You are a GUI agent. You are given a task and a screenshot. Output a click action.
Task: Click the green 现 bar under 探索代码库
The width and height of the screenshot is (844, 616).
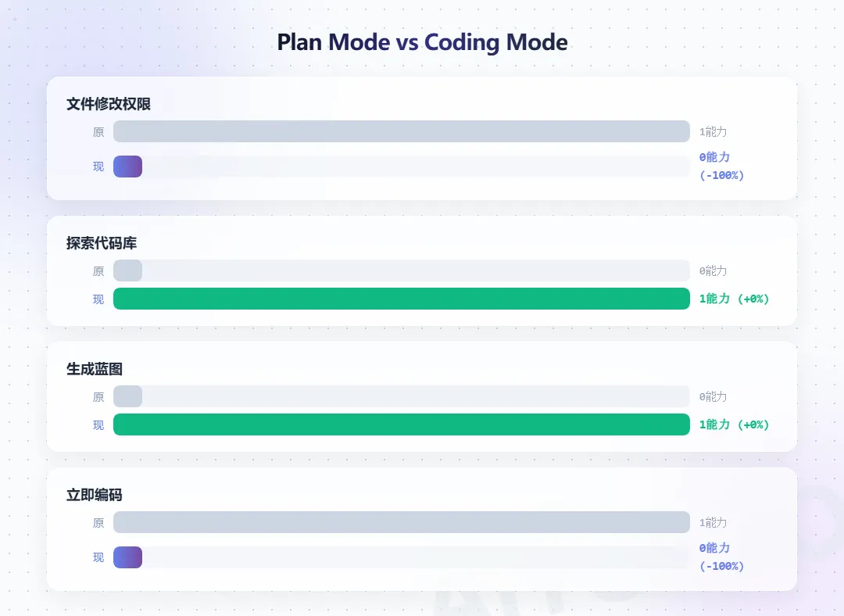[x=401, y=299]
